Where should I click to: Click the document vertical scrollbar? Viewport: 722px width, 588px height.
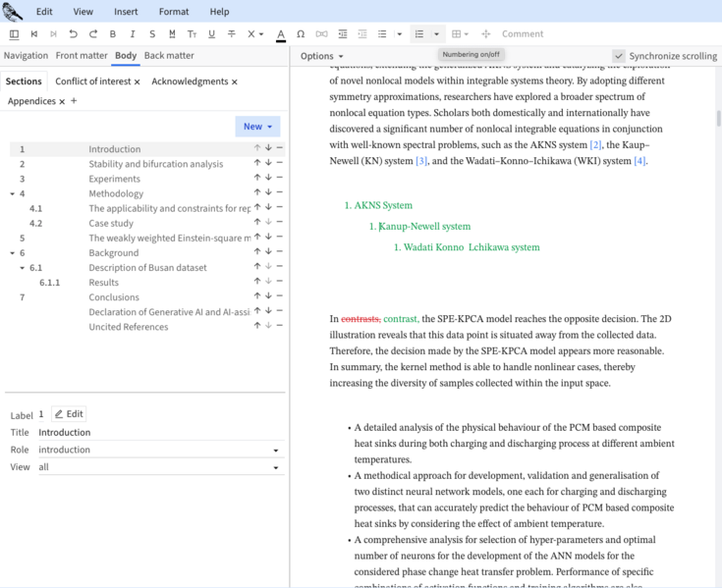[x=718, y=118]
